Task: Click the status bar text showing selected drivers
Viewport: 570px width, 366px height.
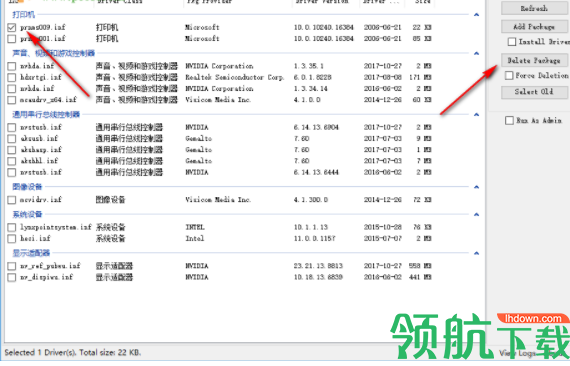Action: 73,353
